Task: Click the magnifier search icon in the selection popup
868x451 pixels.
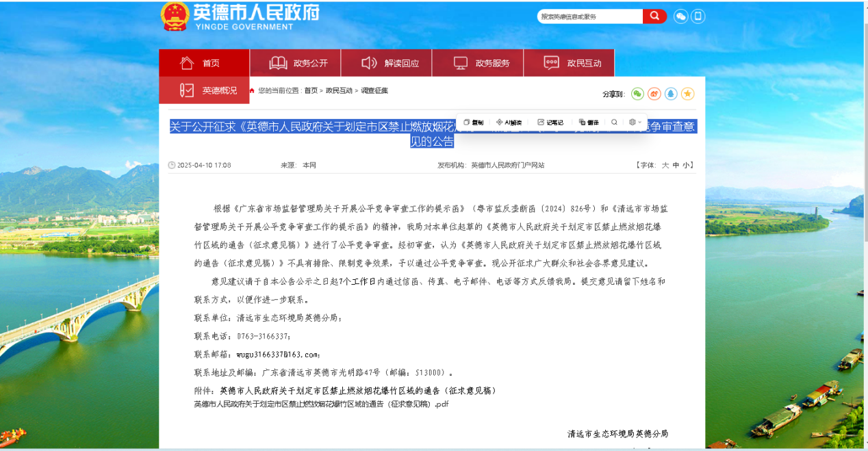Action: (x=614, y=122)
